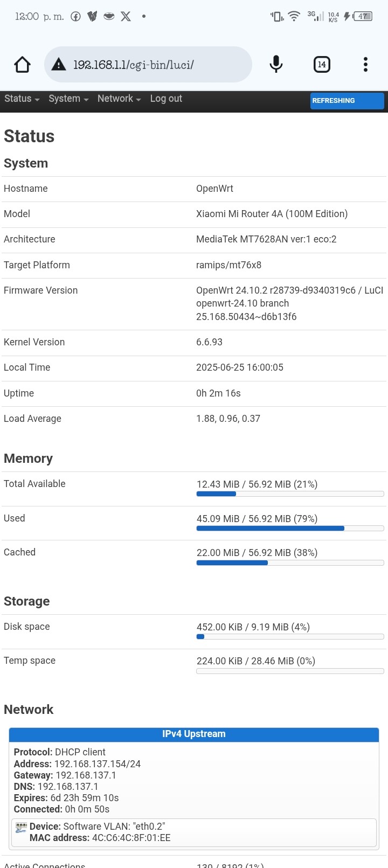Click the Cached memory progress bar
Viewport: 388px width, 868px height.
290,563
